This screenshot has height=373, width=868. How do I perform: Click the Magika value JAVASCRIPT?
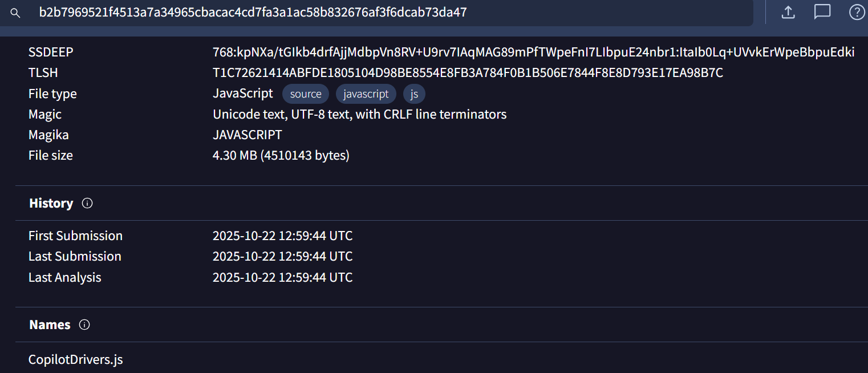247,135
